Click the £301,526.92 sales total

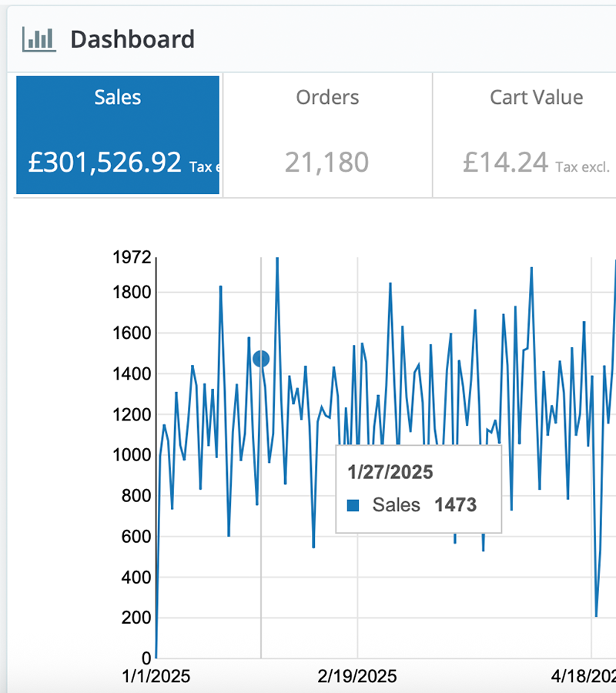coord(105,162)
